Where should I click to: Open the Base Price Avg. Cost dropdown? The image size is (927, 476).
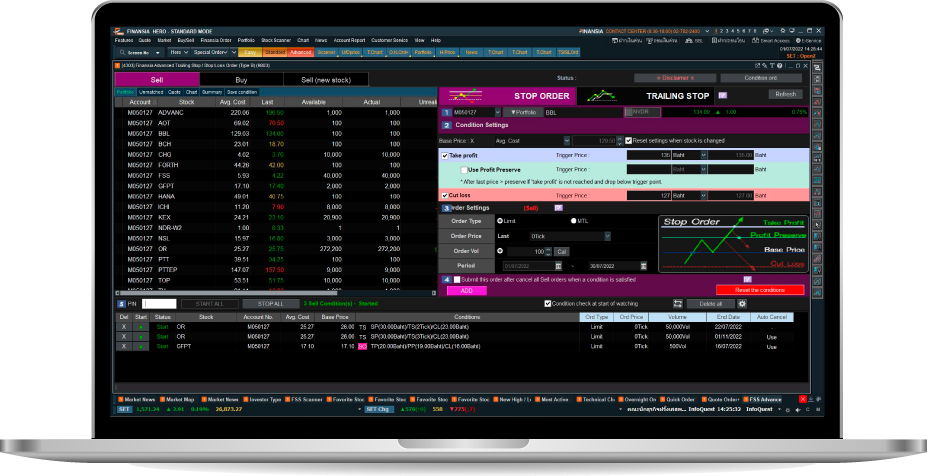tap(566, 141)
